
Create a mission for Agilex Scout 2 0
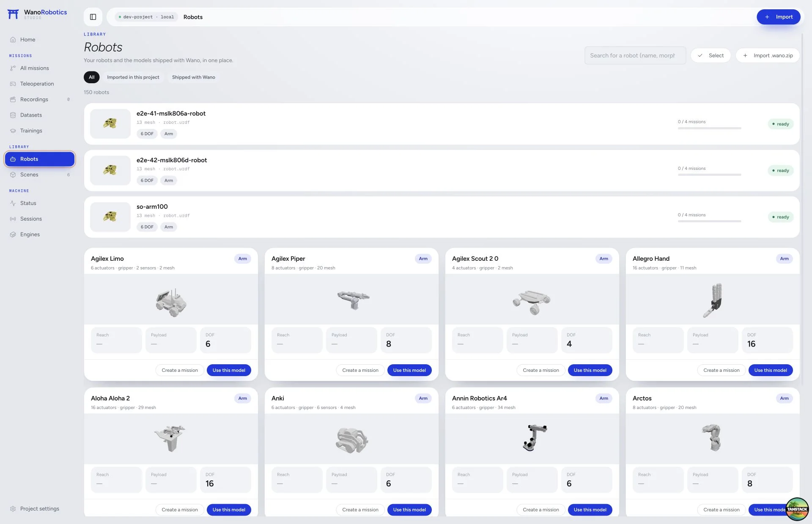click(541, 370)
